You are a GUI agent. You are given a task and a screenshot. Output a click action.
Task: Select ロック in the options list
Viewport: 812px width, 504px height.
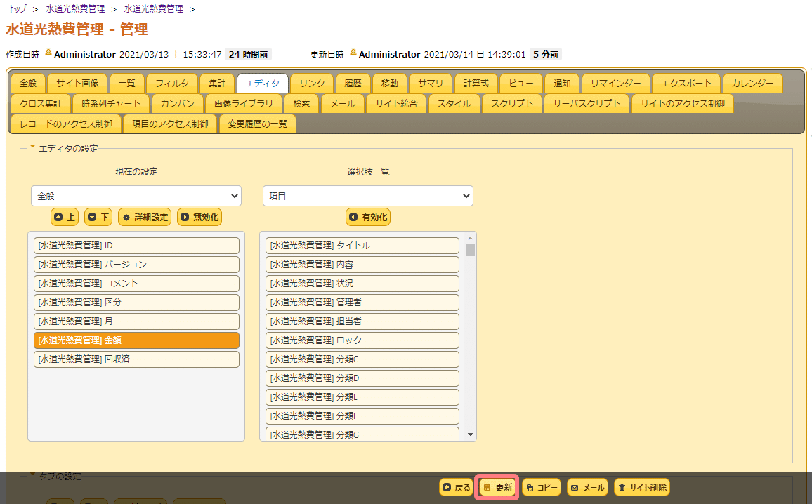pos(362,340)
